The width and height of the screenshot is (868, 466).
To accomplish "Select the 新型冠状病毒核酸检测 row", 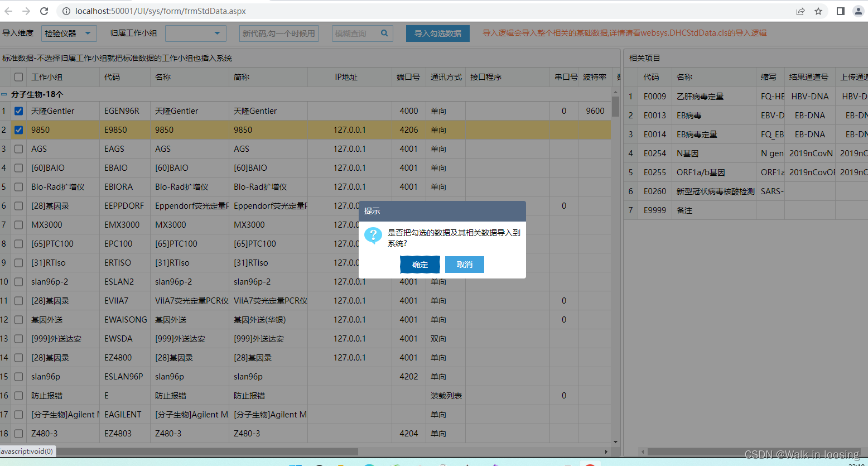I will 746,191.
